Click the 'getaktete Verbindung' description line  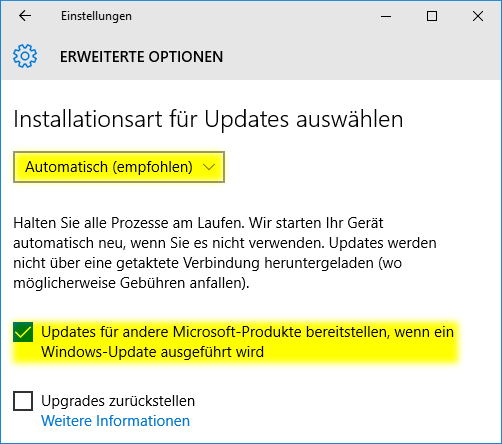207,263
